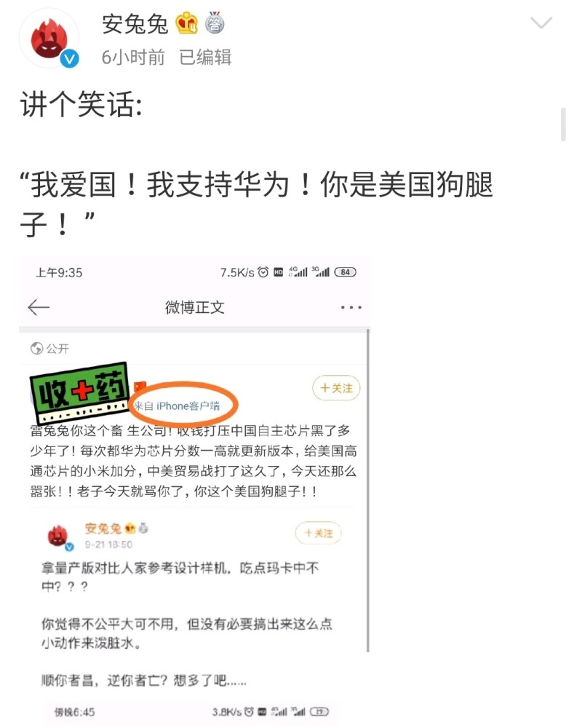Expand post options chevron at top right

(541, 23)
